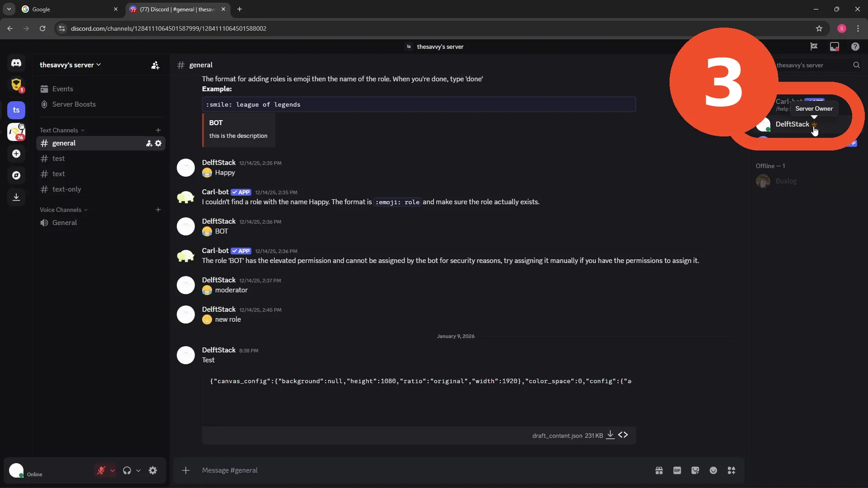Expand thesavvy's server dropdown menu

[x=70, y=65]
